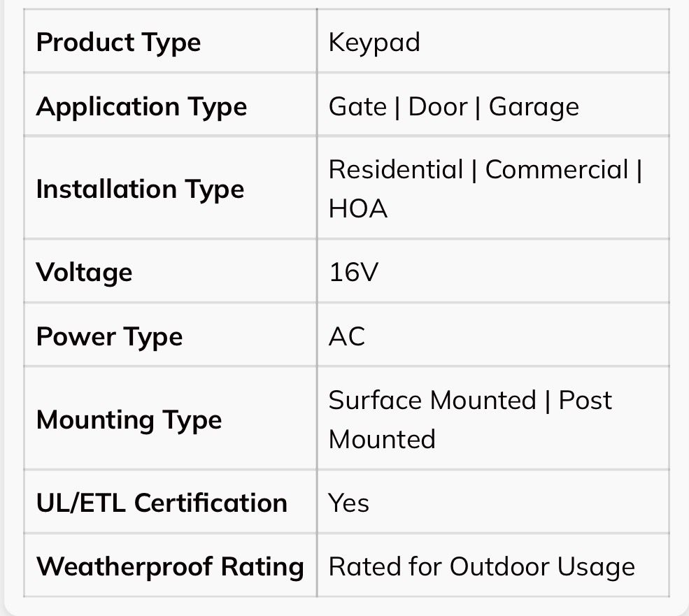Tap the HOA installation value
Image resolution: width=689 pixels, height=616 pixels.
coord(357,208)
